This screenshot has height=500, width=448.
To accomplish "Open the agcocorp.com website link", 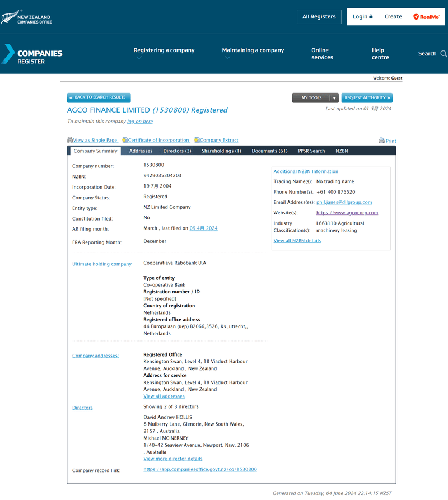I will point(347,213).
